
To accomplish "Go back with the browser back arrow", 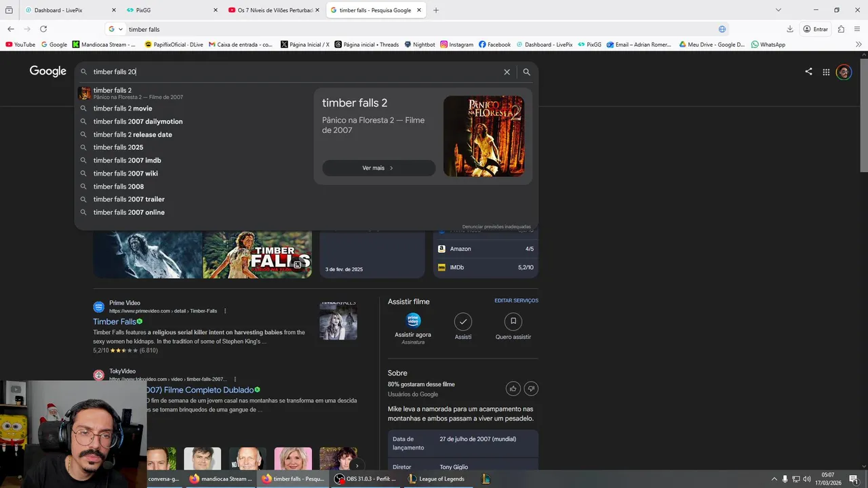I will click(x=11, y=29).
